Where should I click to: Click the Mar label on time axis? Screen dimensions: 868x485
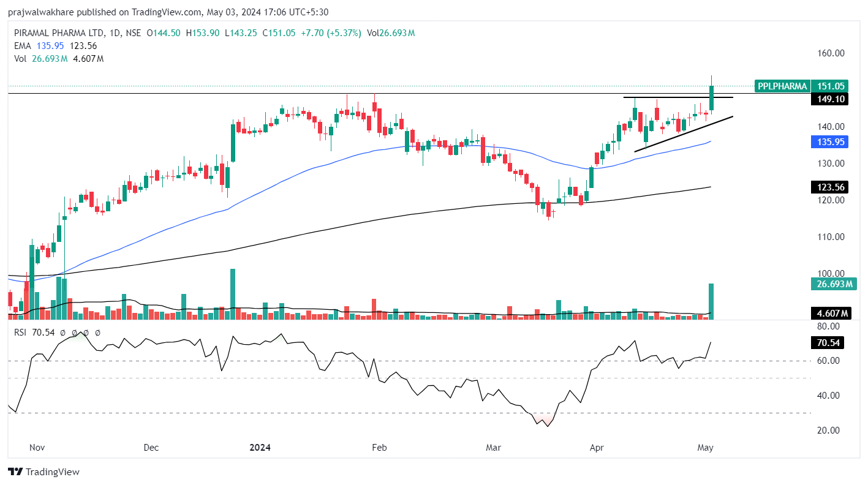[493, 448]
